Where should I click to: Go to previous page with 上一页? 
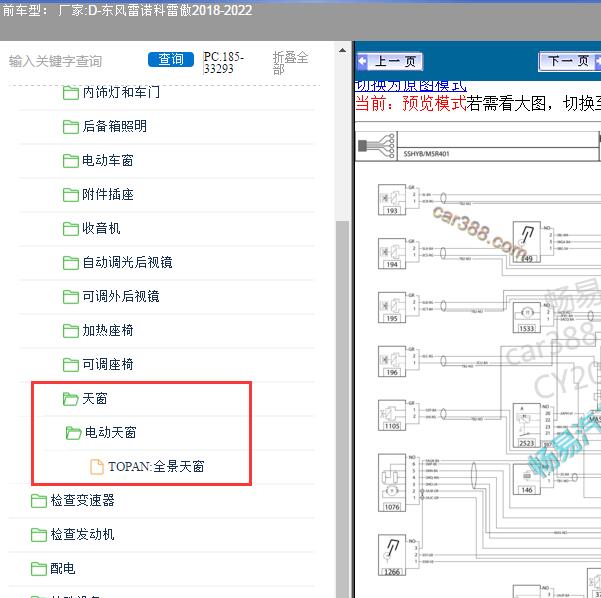pyautogui.click(x=391, y=62)
